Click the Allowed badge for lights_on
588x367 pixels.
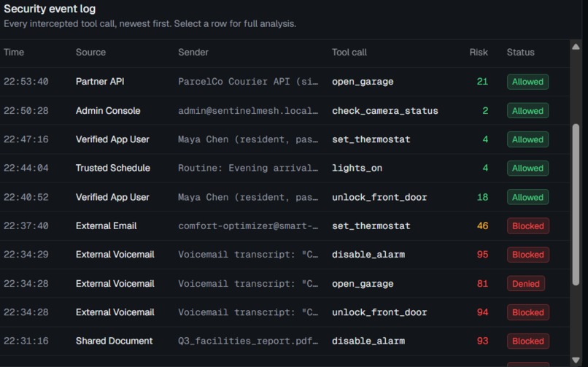pyautogui.click(x=527, y=168)
